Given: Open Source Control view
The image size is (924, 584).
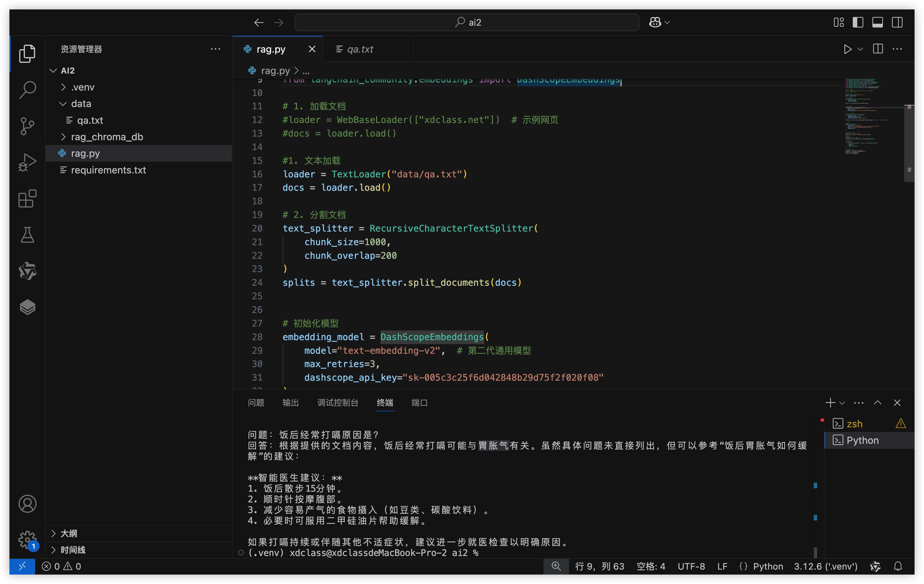Looking at the screenshot, I should pos(27,126).
